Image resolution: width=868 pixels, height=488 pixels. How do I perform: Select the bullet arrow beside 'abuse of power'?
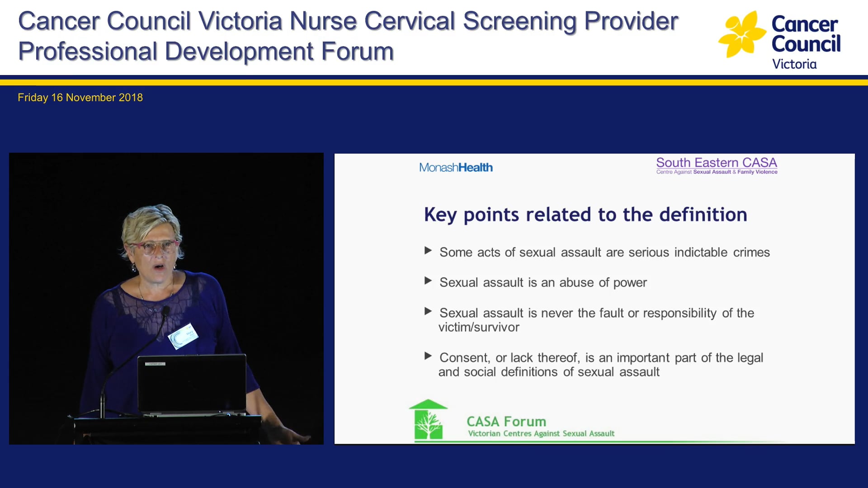(428, 280)
